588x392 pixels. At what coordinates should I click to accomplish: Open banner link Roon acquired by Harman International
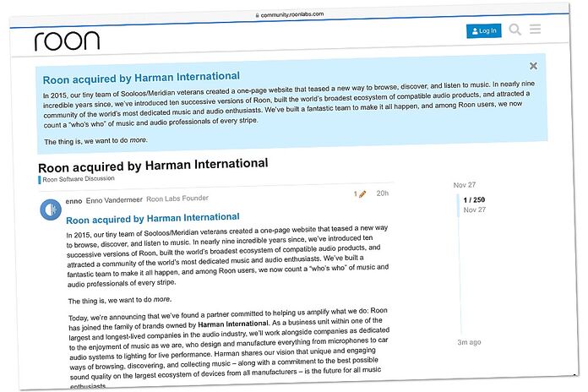tap(141, 78)
